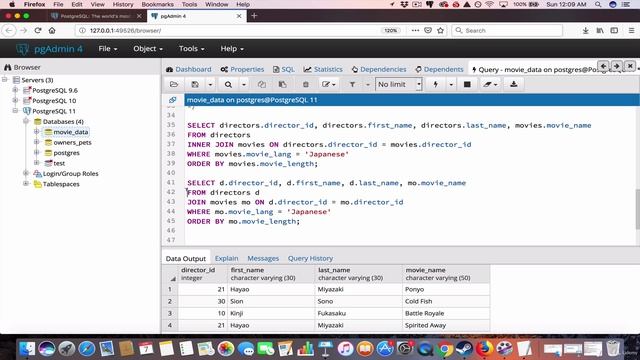The width and height of the screenshot is (640, 360).
Task: Collapse PostgreSQL 11 server node
Action: point(16,111)
